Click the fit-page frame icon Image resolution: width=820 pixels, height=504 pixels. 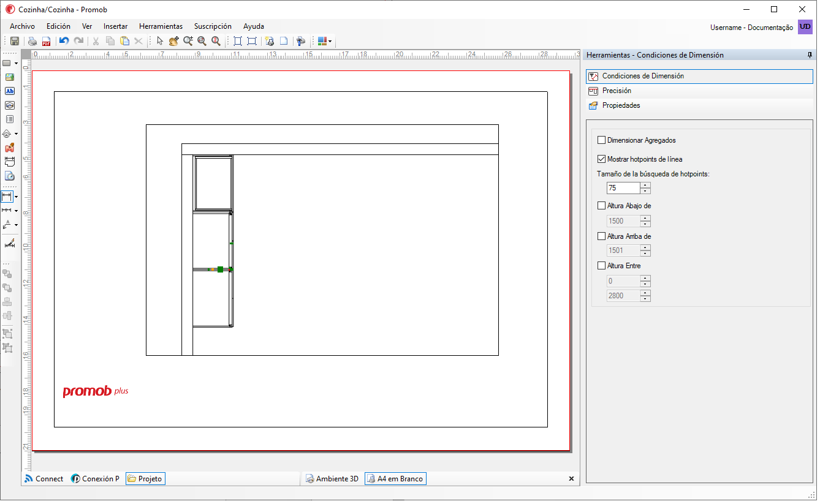[238, 41]
